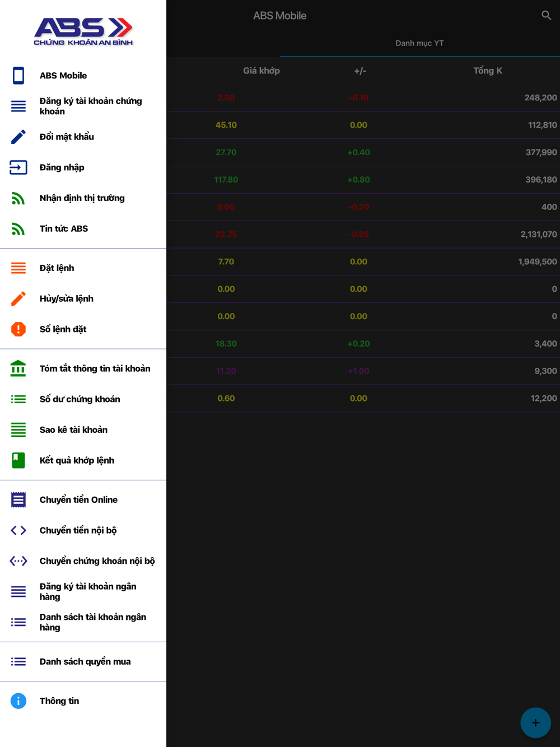Screen dimensions: 560x747
Task: Open Chuyển tiền Online menu item
Action: [78, 500]
